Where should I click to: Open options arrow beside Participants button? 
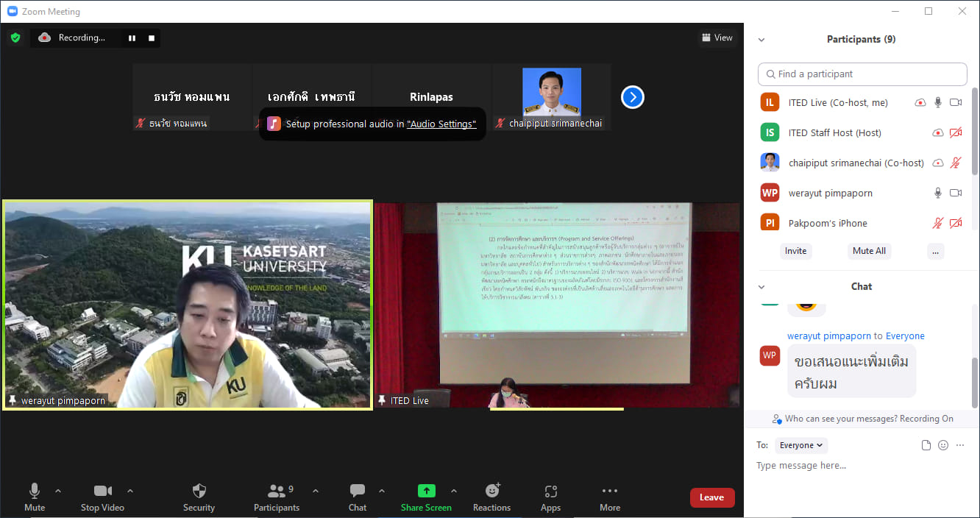coord(316,491)
